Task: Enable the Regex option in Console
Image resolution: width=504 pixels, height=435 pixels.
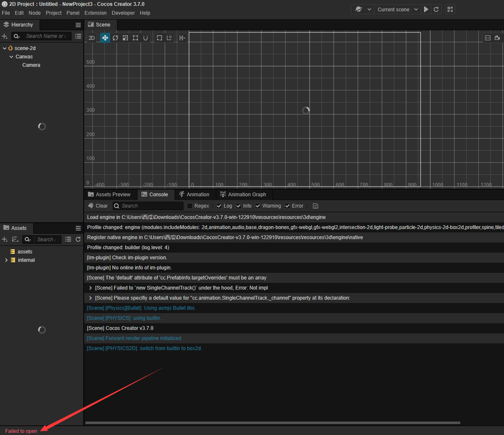Action: tap(189, 206)
